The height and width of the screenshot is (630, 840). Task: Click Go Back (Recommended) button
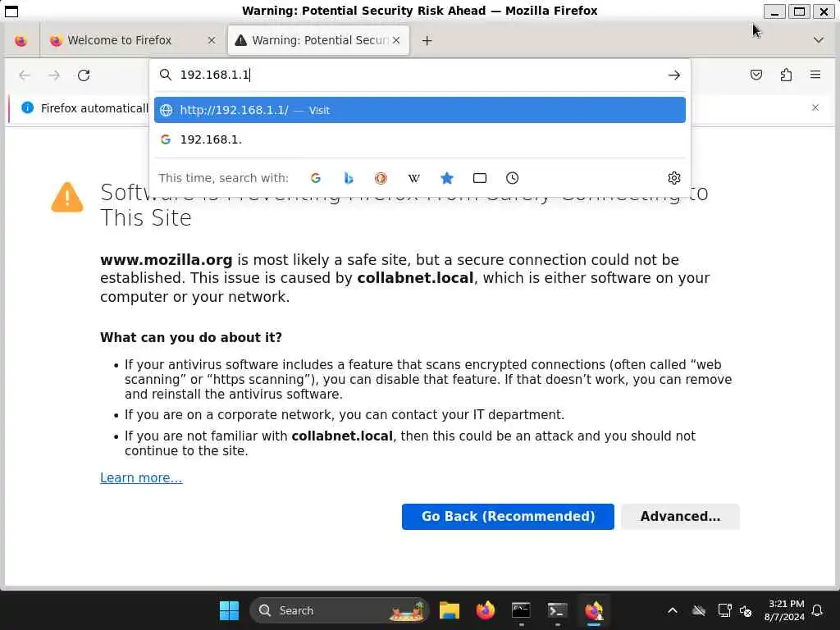pos(508,517)
